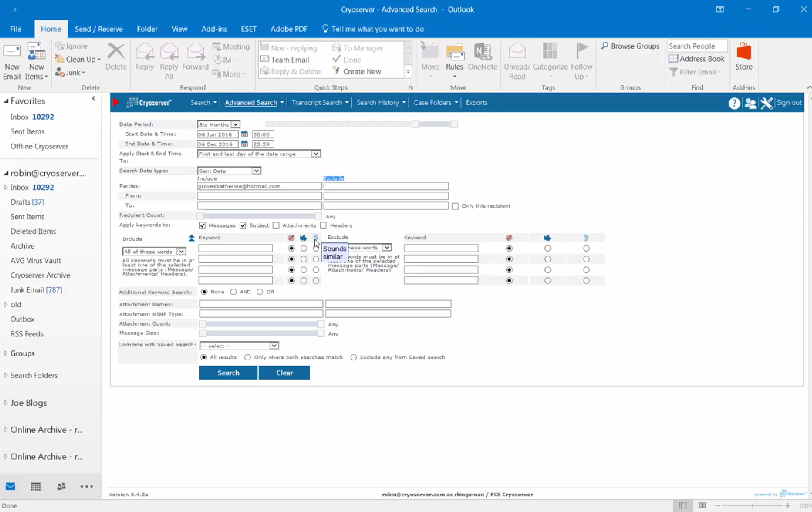Select the AND additional keyword radio

234,292
